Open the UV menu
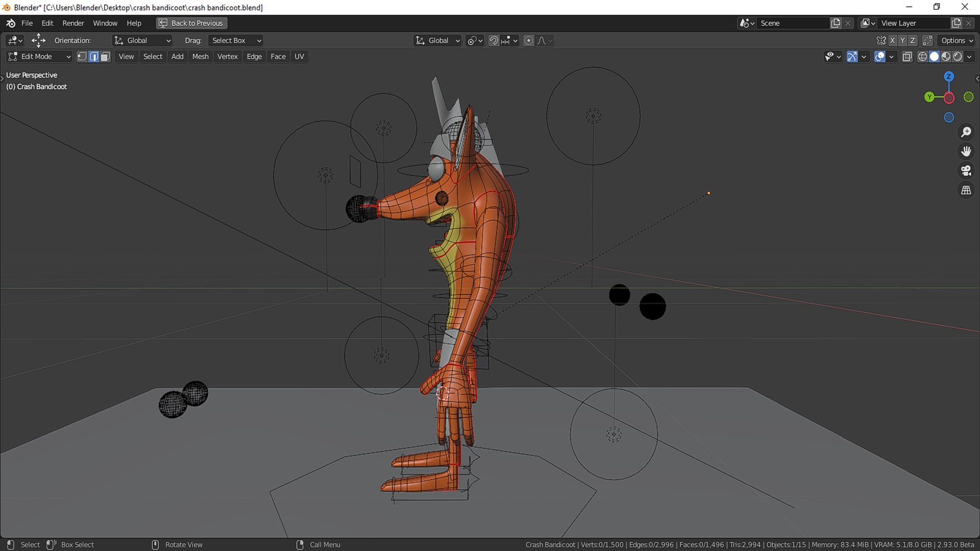This screenshot has width=980, height=551. (299, 57)
